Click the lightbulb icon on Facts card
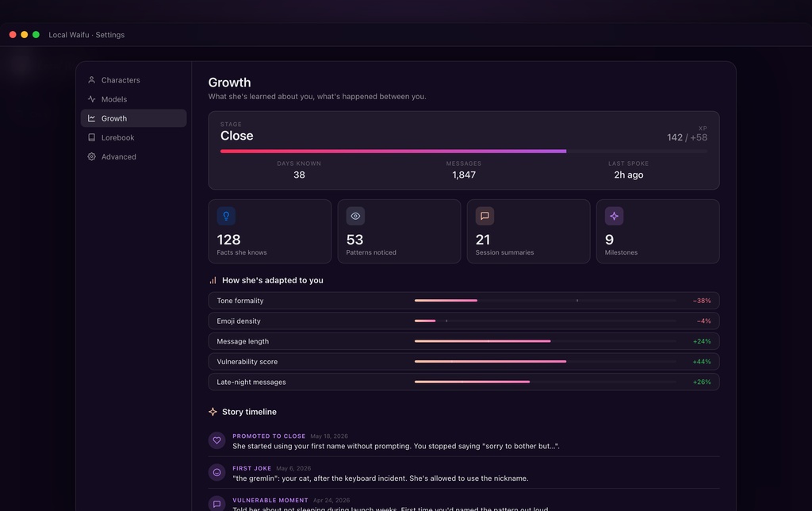Image resolution: width=812 pixels, height=511 pixels. [x=226, y=216]
